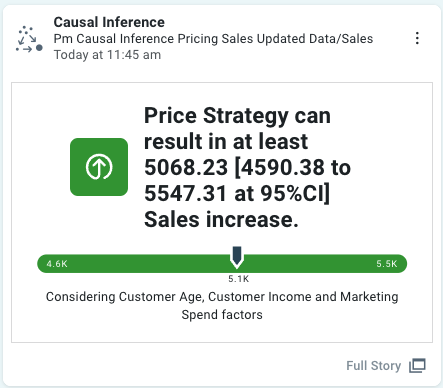Click the Causal Inference card title
The height and width of the screenshot is (388, 443).
click(x=109, y=22)
